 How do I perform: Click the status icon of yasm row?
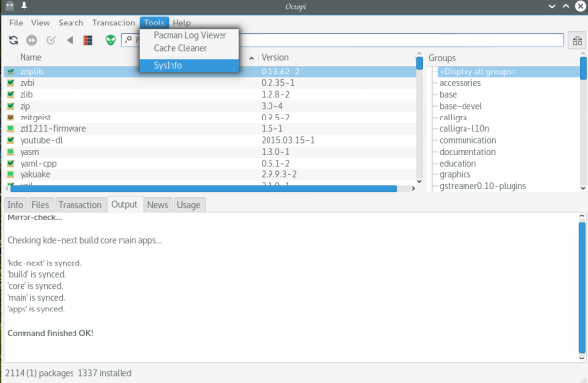coord(11,152)
